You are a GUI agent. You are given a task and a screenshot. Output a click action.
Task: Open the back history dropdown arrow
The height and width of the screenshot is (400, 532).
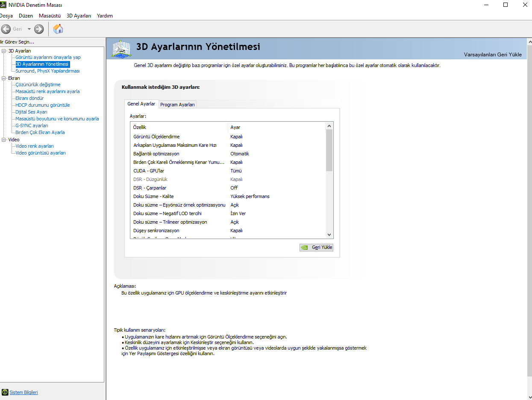pyautogui.click(x=29, y=29)
